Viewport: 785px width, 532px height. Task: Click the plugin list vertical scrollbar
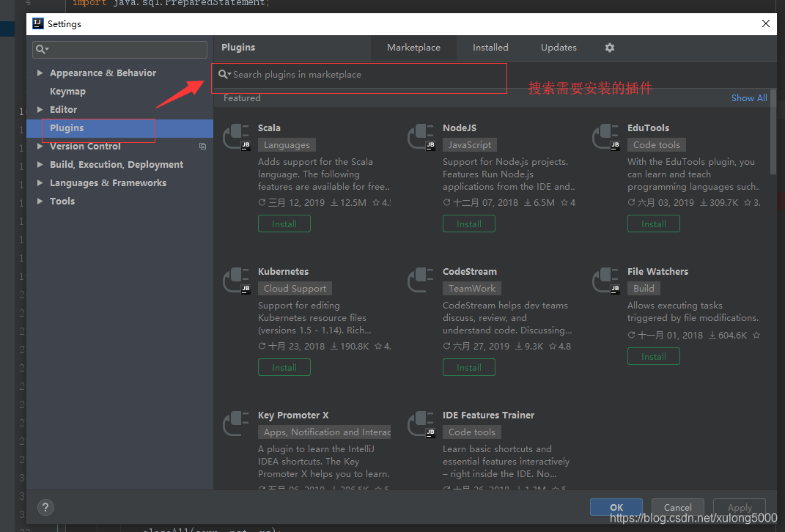[773, 132]
